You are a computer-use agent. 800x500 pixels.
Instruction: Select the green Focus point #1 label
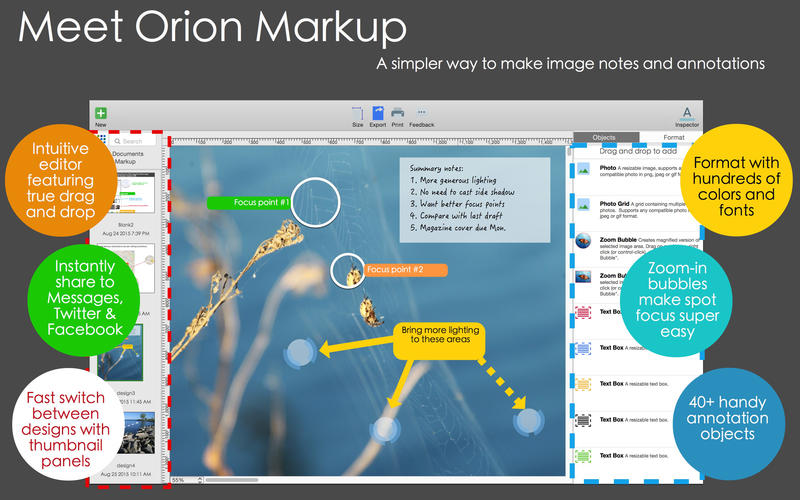click(x=249, y=203)
